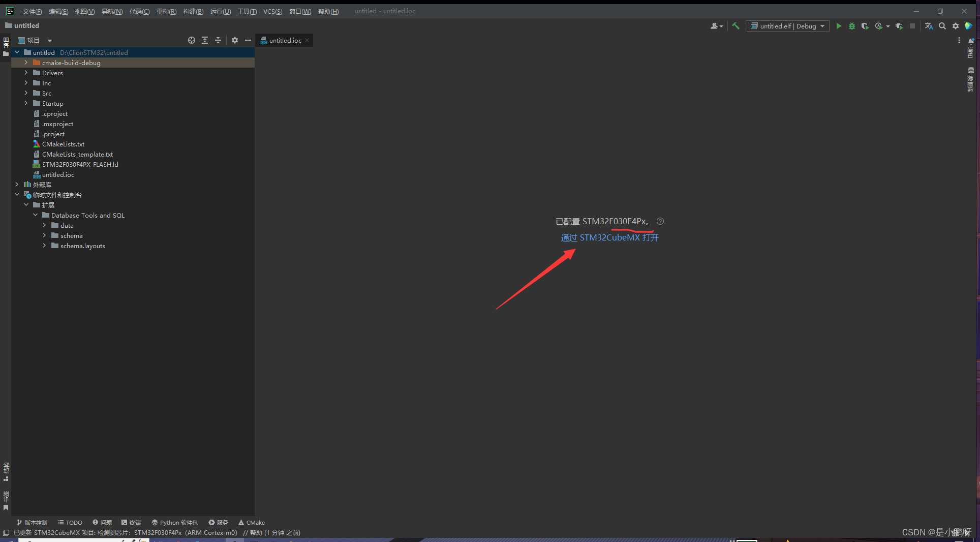
Task: Expand all items in project panel
Action: [205, 40]
